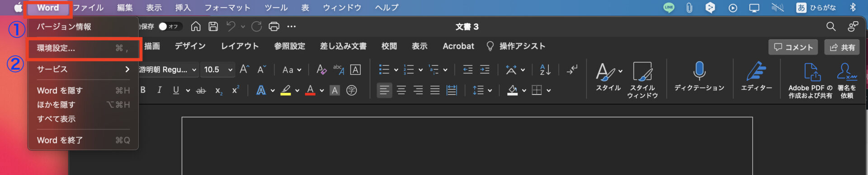
Task: Click the share people icon in title bar
Action: (853, 27)
